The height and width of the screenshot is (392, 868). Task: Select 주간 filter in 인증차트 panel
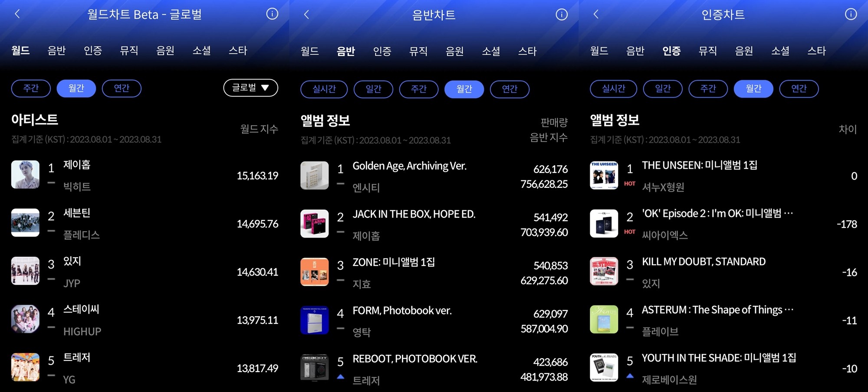[708, 89]
